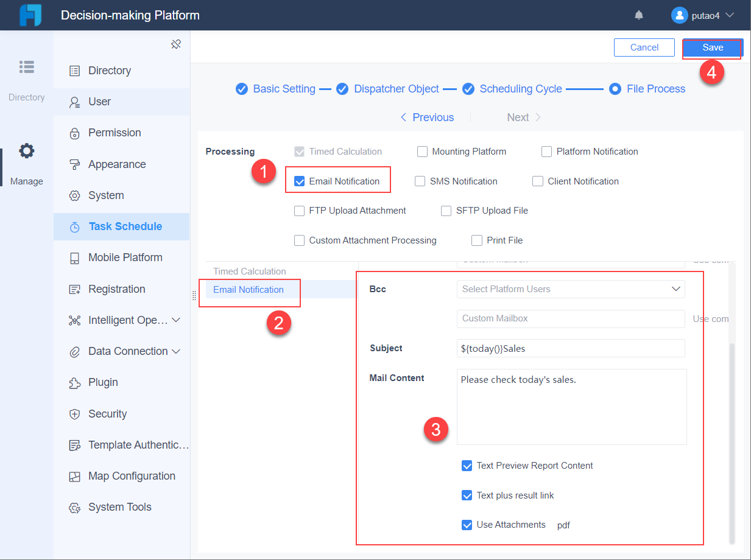Select the Plugin puzzle-piece icon
751x560 pixels.
(73, 382)
